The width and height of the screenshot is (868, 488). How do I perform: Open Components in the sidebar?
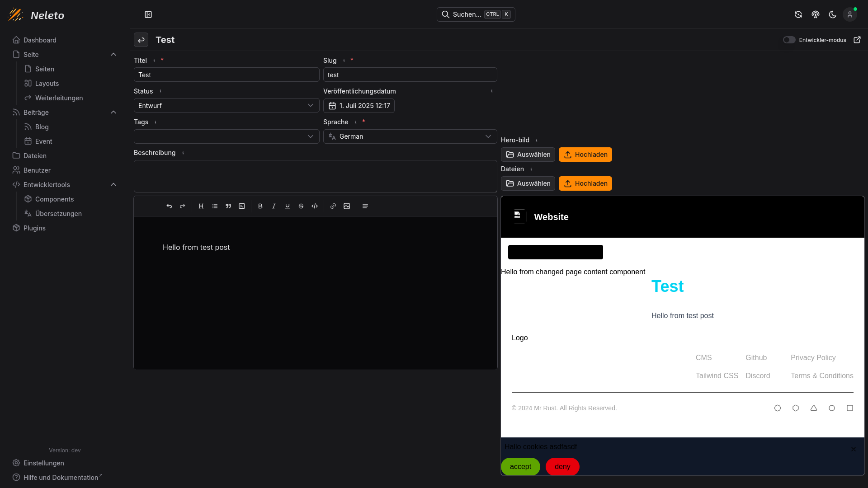coord(54,199)
